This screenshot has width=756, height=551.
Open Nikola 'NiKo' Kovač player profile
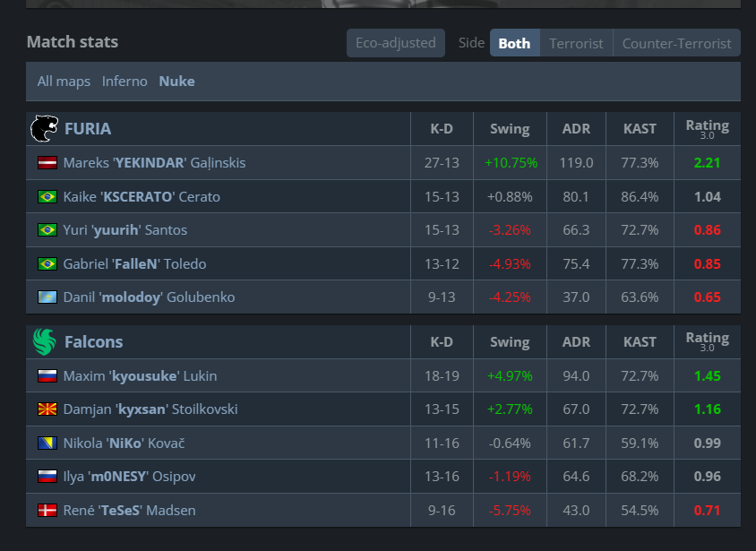click(124, 443)
